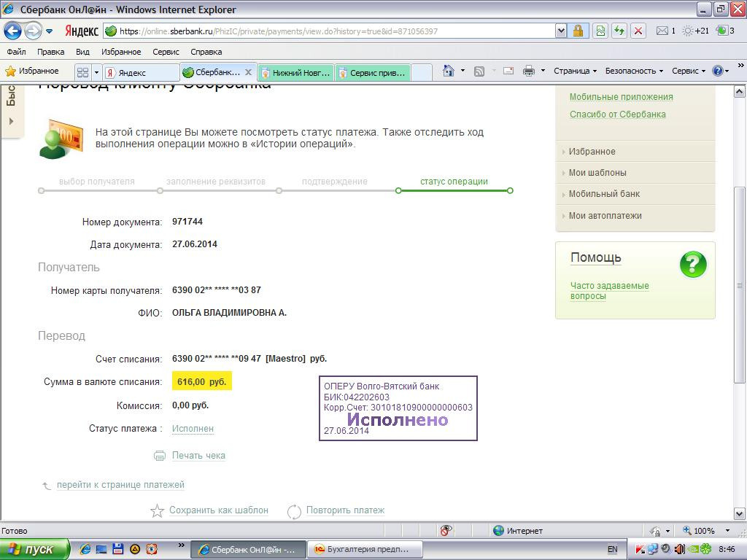
Task: Open the Yandex mail envelope showing 1
Action: click(665, 31)
